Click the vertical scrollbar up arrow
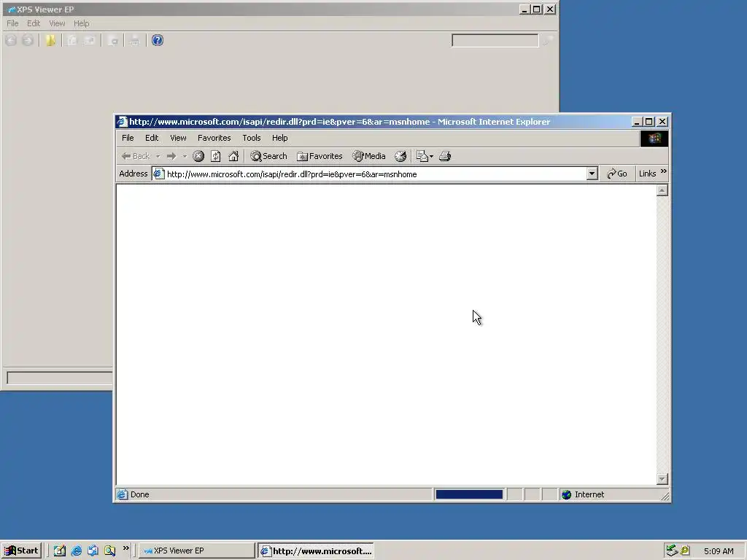This screenshot has height=560, width=747. click(x=662, y=190)
